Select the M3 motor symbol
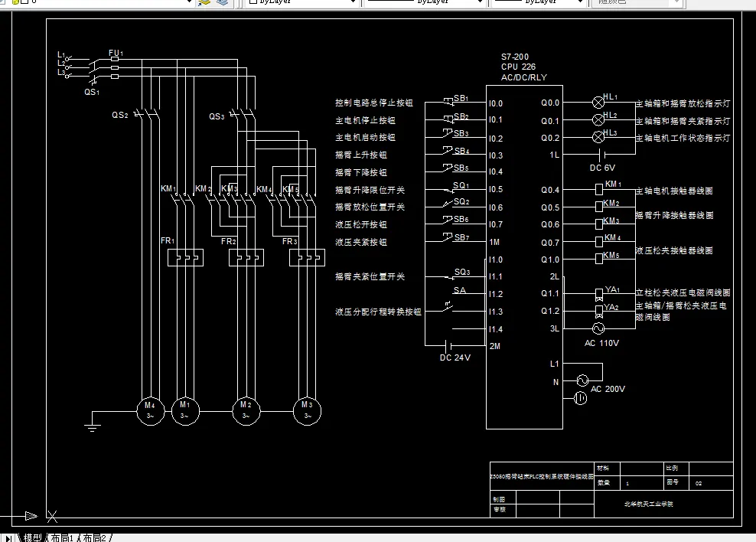756x542 pixels. pyautogui.click(x=307, y=411)
